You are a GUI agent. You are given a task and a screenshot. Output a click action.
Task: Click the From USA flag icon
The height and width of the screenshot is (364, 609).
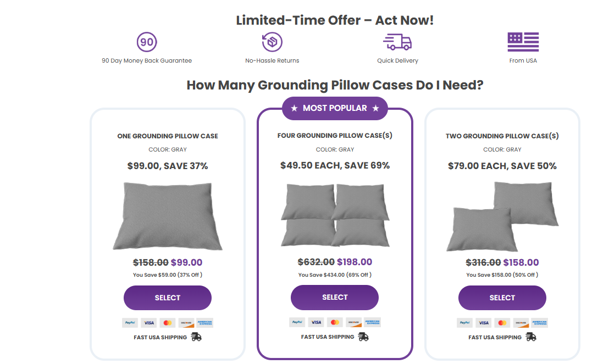[x=523, y=42]
